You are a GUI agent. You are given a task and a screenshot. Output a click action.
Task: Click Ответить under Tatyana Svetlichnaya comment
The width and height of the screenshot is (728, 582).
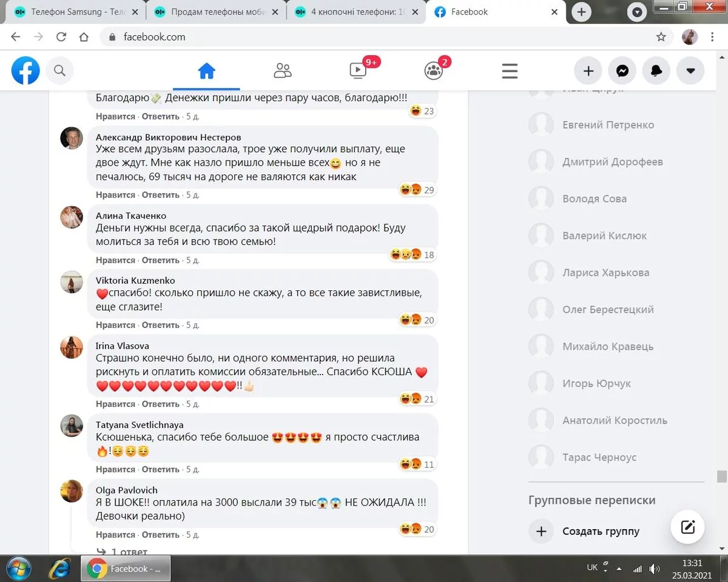161,469
